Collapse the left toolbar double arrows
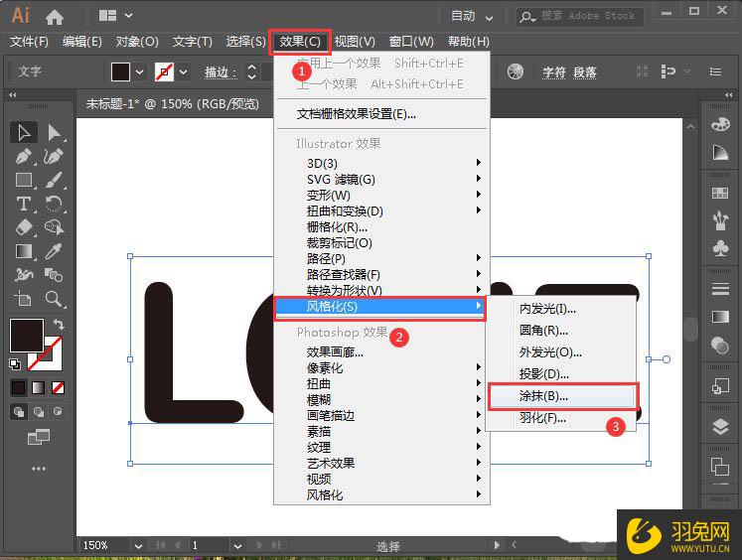Viewport: 742px width, 560px height. click(x=13, y=95)
